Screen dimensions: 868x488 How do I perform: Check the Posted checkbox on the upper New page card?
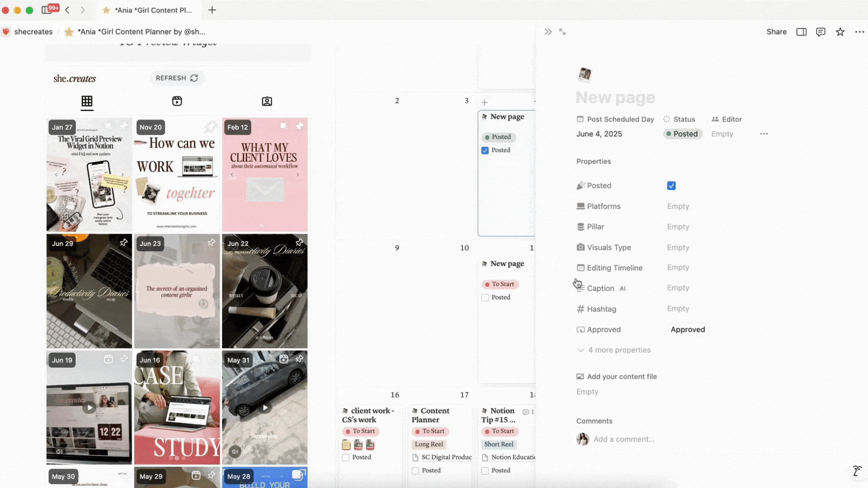(485, 150)
